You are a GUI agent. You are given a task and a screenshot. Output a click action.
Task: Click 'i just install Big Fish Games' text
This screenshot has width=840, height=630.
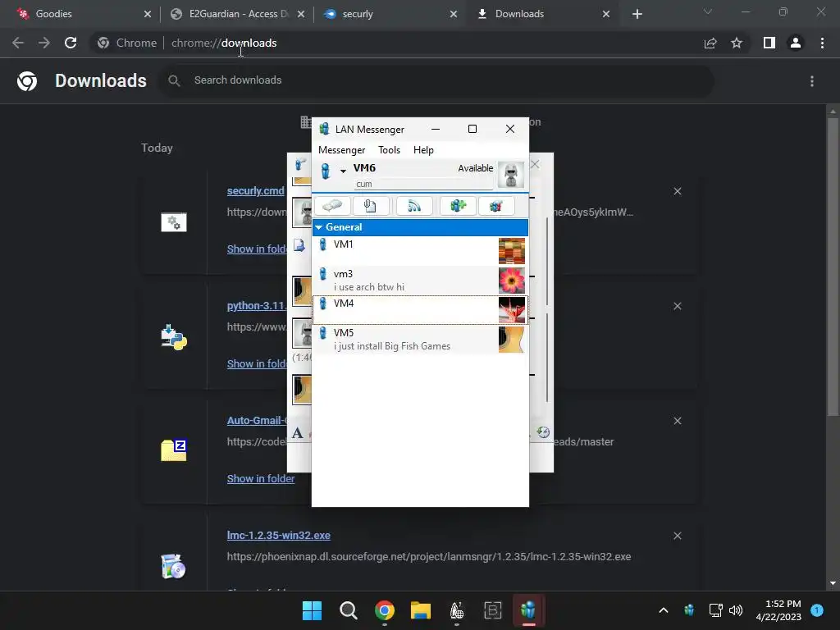[391, 346]
